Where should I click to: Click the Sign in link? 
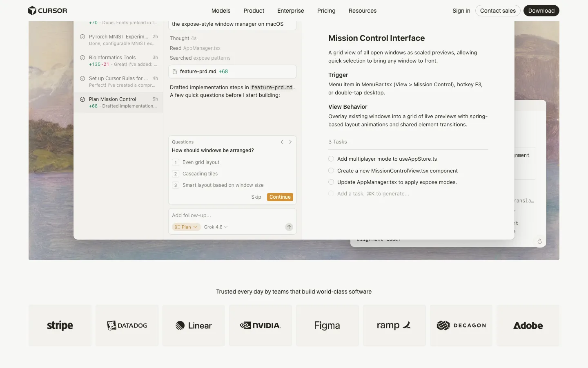point(461,11)
